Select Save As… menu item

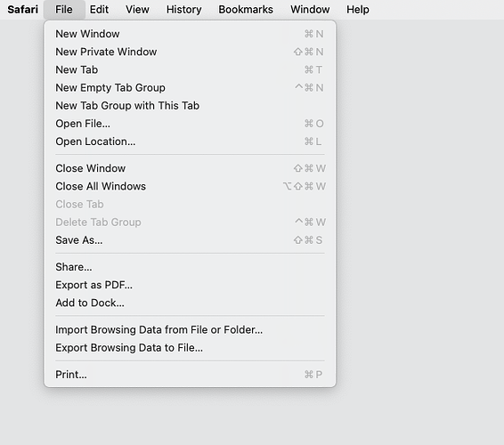[190, 240]
